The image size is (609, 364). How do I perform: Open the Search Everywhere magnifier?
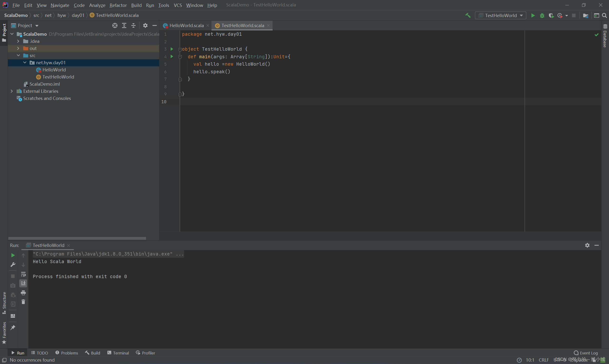[604, 15]
